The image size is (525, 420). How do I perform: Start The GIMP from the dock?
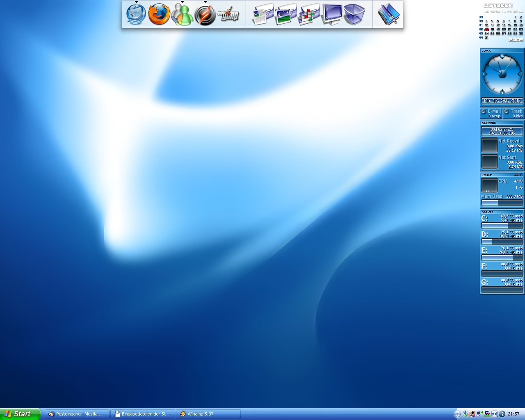click(228, 15)
